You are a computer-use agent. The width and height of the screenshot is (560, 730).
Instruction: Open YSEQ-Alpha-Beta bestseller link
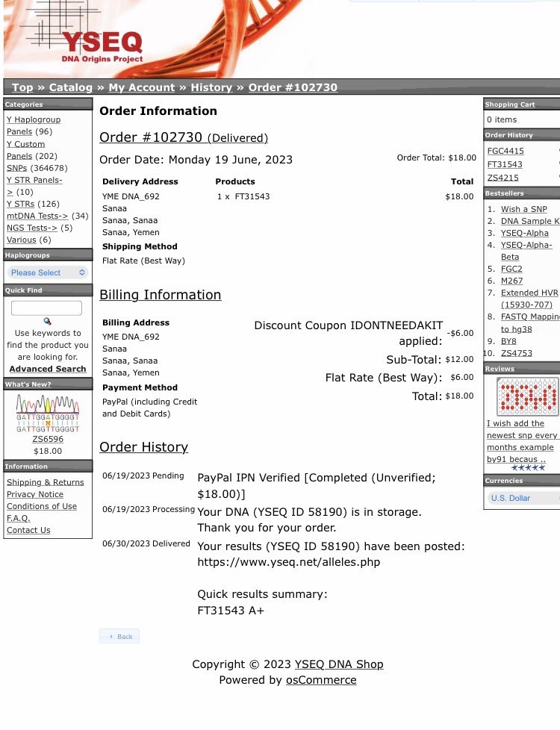[x=526, y=251]
